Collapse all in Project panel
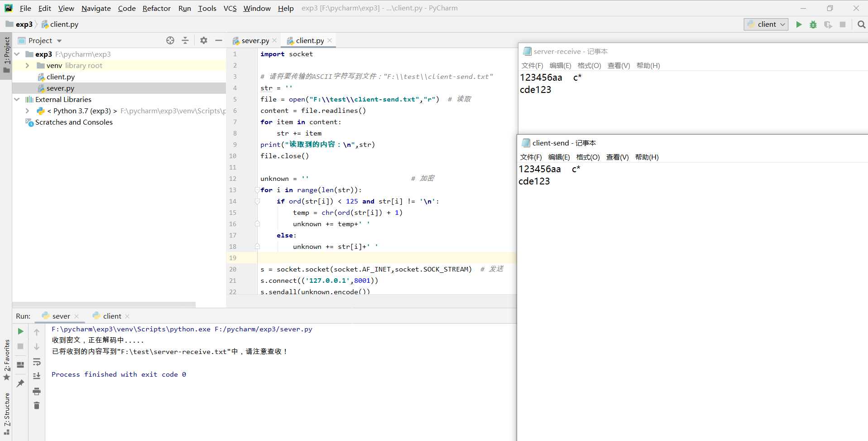The height and width of the screenshot is (441, 868). [185, 40]
